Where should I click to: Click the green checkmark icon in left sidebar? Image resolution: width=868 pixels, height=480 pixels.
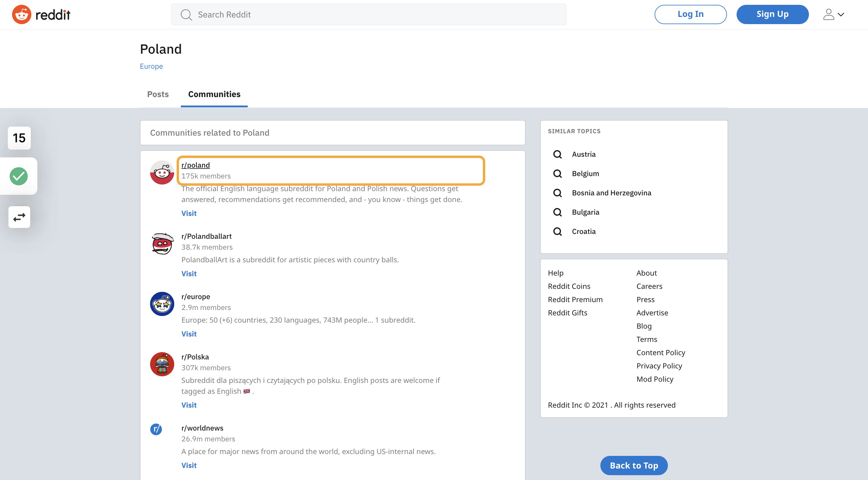[x=18, y=176]
